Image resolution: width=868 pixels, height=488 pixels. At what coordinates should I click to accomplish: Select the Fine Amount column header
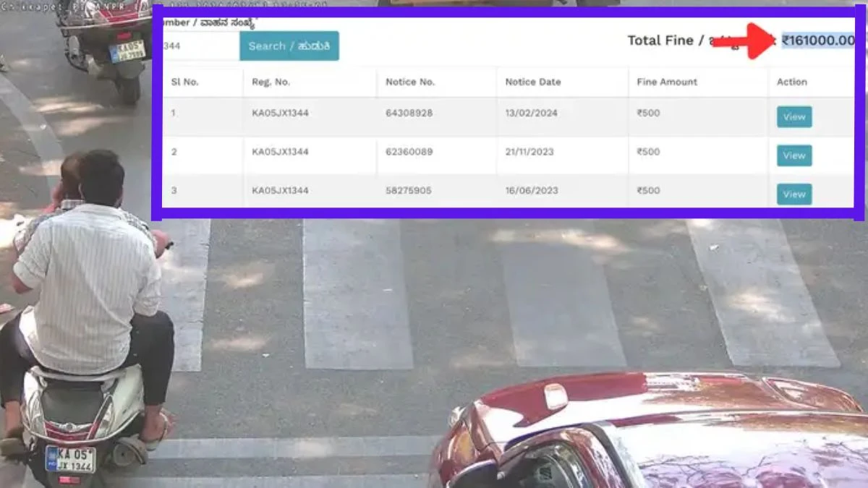667,82
